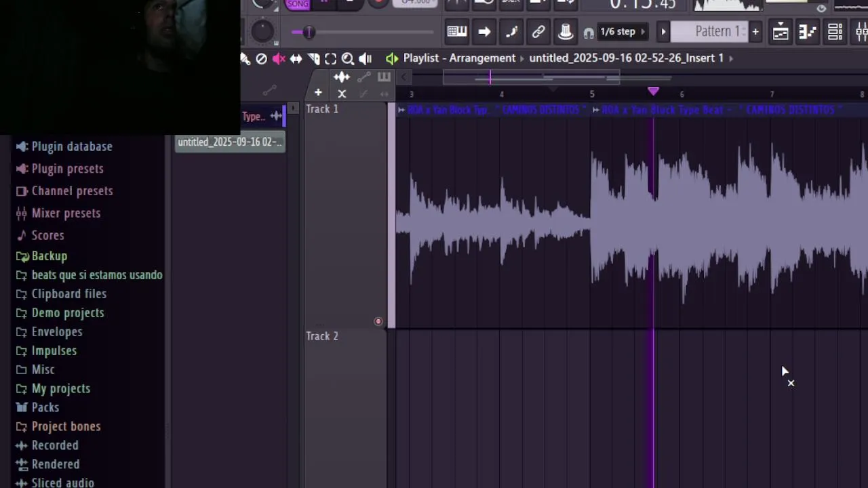Screen dimensions: 868x488
Task: Click the stamp icon beside the chain link
Action: [565, 31]
